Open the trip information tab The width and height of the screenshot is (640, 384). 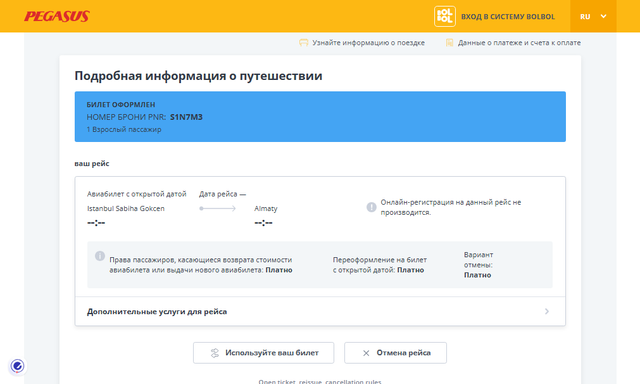362,42
